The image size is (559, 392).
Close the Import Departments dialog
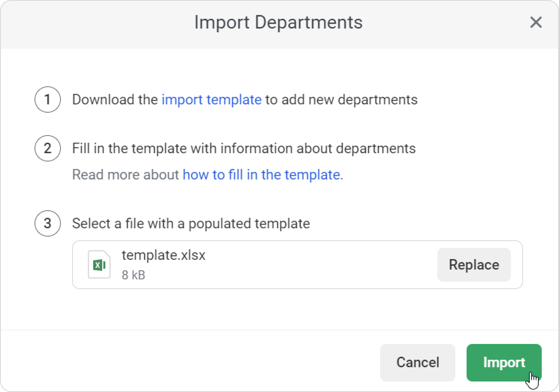tap(536, 23)
